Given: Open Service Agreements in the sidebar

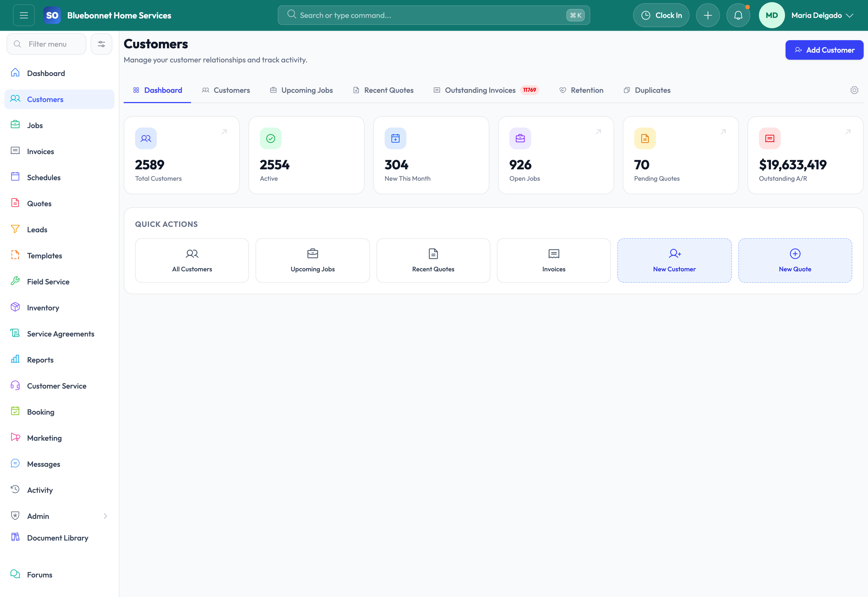Looking at the screenshot, I should pyautogui.click(x=59, y=334).
